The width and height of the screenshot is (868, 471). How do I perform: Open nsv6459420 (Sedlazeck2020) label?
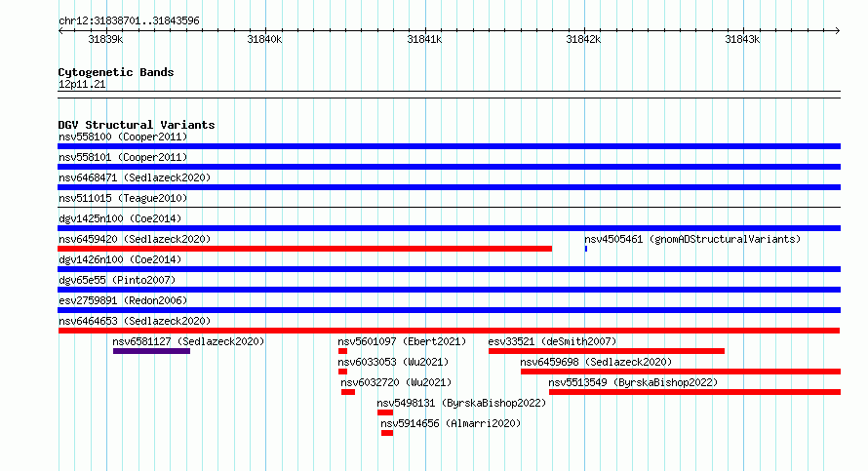point(135,239)
